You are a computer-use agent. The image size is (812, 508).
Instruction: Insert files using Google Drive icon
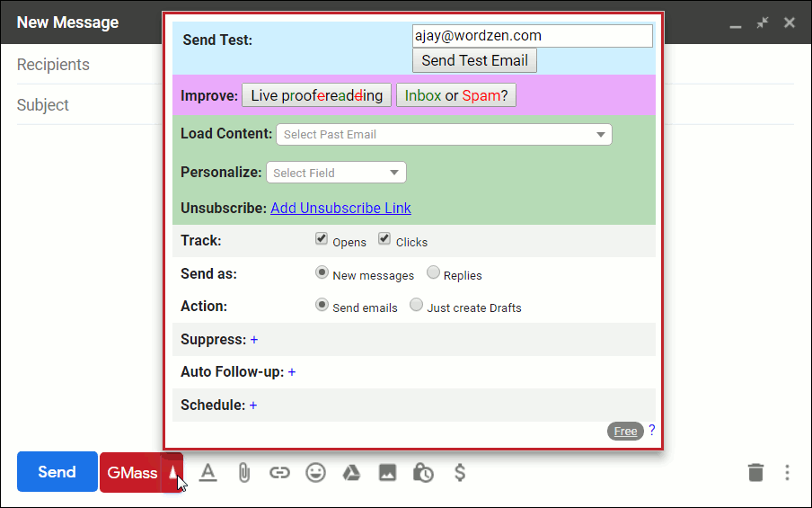pyautogui.click(x=351, y=472)
